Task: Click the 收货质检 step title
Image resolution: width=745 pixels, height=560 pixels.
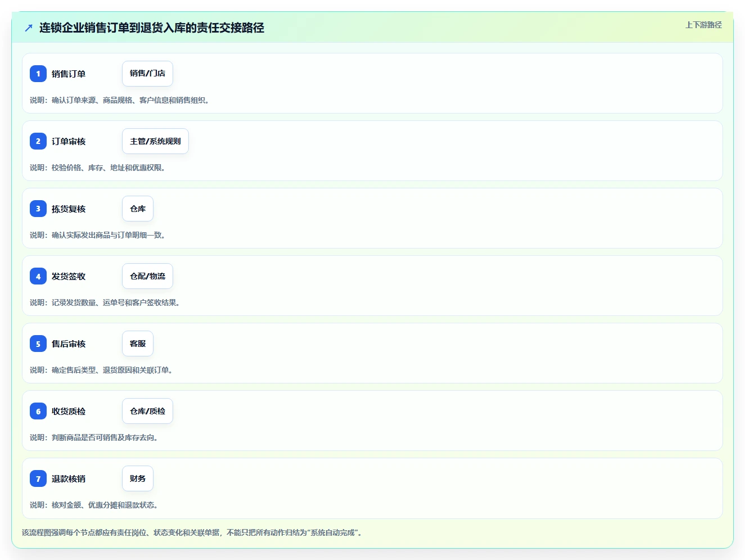Action: pos(69,411)
